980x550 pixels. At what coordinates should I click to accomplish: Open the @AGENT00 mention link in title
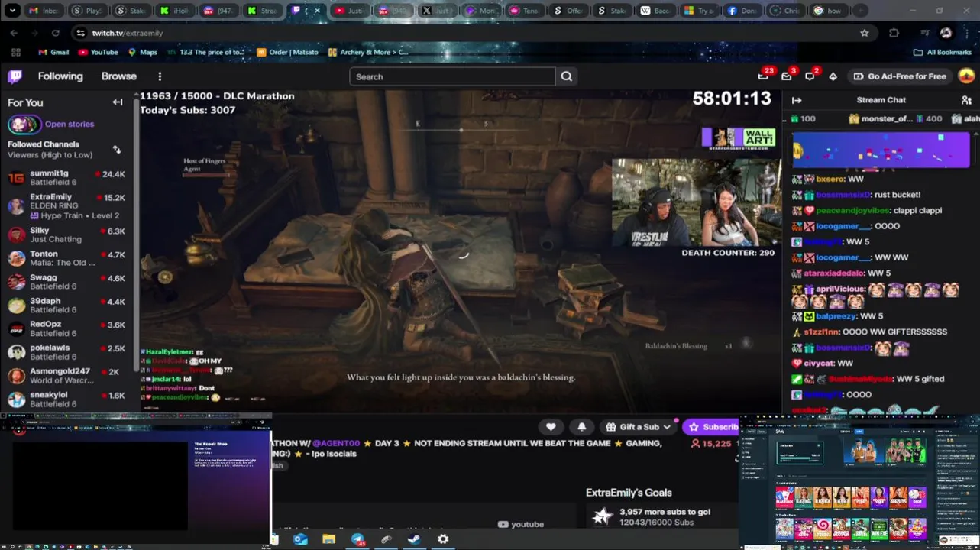coord(335,443)
